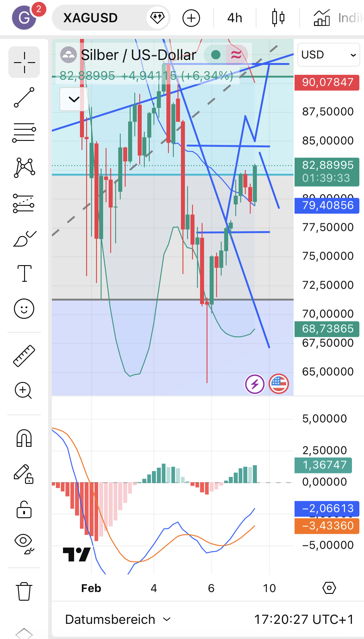Toggle lock all drawings
This screenshot has width=364, height=639.
24,510
